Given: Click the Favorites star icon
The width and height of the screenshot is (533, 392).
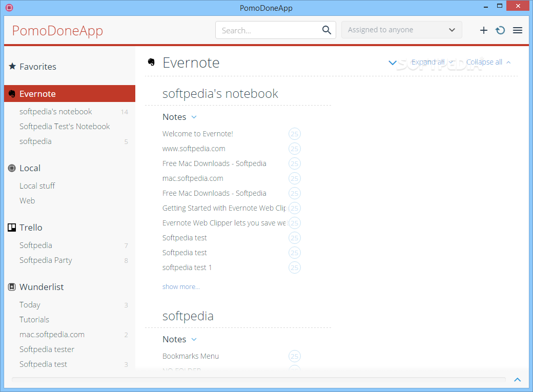Looking at the screenshot, I should click(12, 66).
